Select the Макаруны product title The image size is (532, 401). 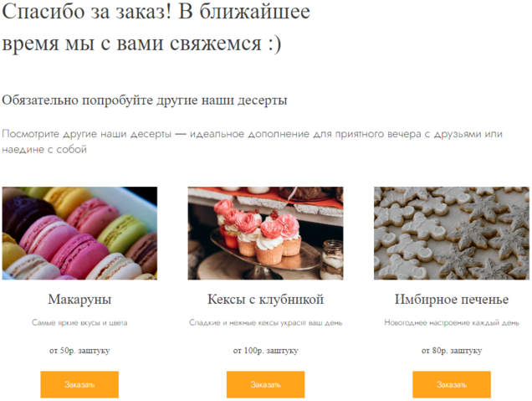tap(79, 300)
